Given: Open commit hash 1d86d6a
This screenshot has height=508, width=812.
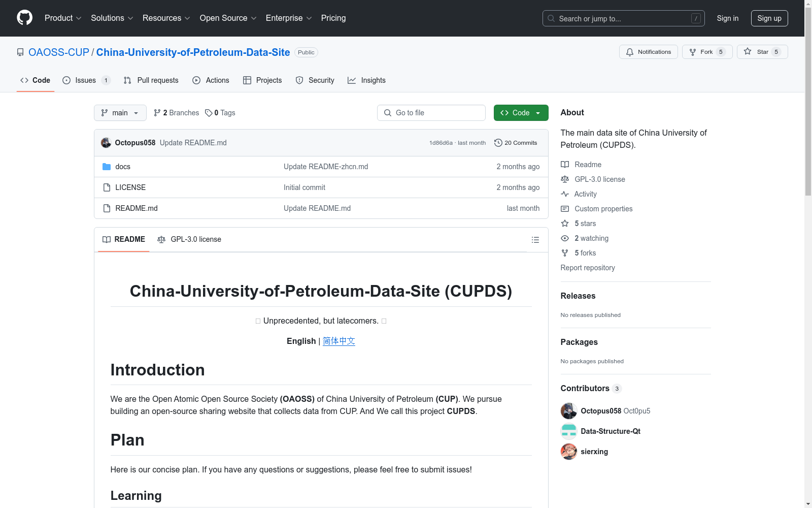Looking at the screenshot, I should tap(441, 143).
